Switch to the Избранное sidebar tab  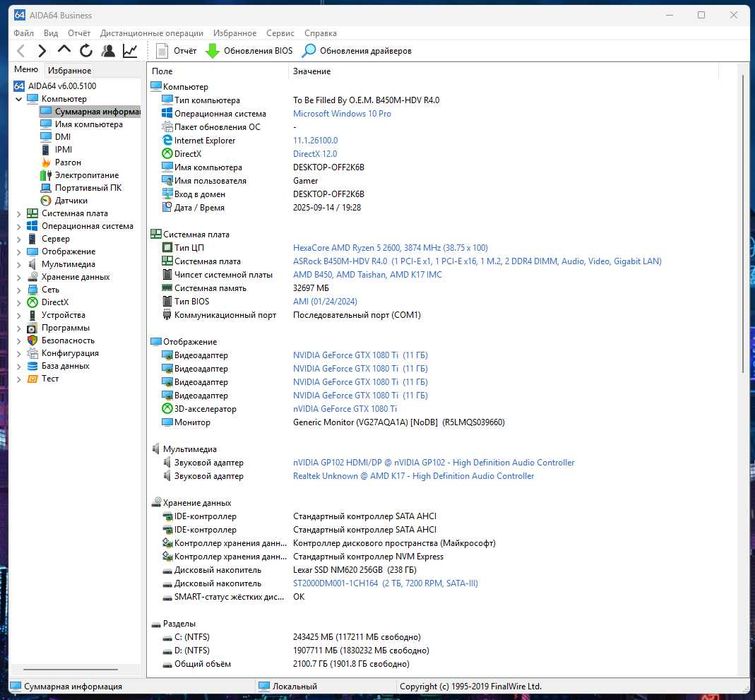(69, 70)
